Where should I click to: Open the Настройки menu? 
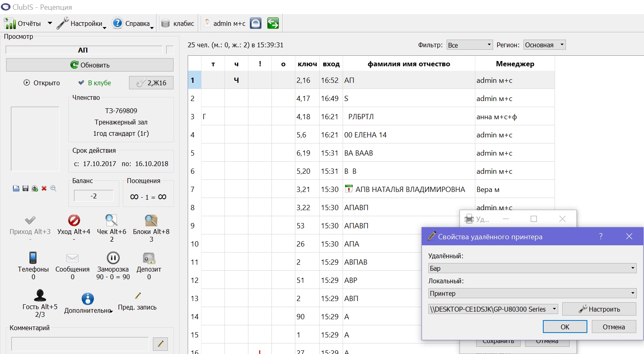pos(81,23)
